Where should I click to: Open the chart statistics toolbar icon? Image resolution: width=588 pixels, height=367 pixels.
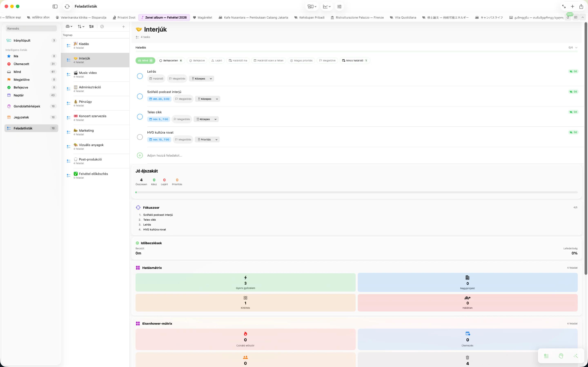point(326,7)
